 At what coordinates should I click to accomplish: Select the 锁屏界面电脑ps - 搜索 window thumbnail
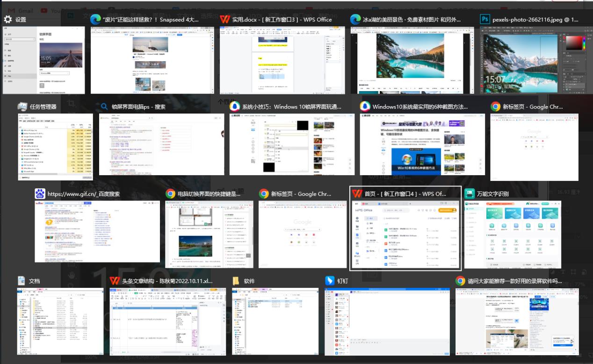pos(162,144)
